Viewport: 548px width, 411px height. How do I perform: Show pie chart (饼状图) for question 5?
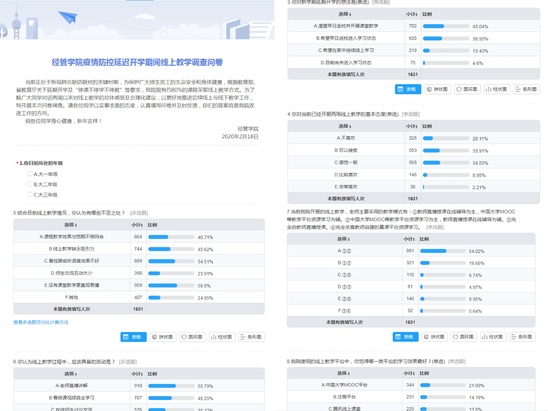(x=163, y=337)
